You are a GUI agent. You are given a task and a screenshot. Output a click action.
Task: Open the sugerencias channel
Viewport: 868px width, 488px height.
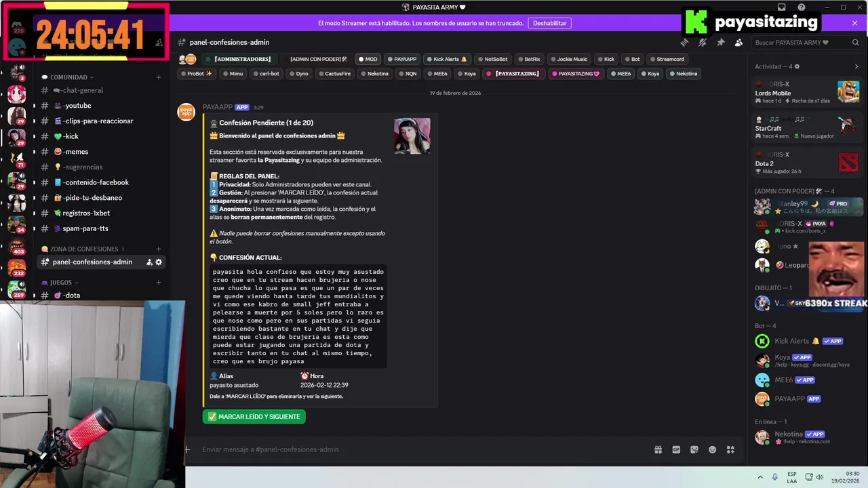pos(102,167)
